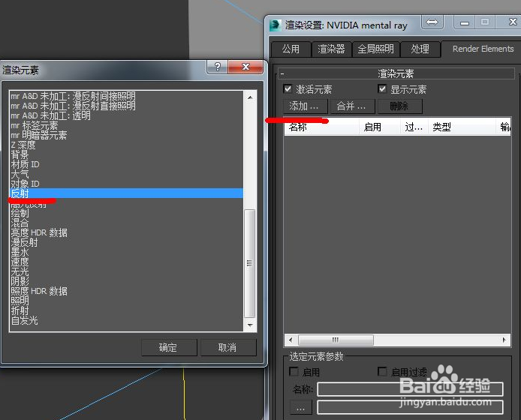
Task: Click the 名称 column header
Action: coord(321,127)
